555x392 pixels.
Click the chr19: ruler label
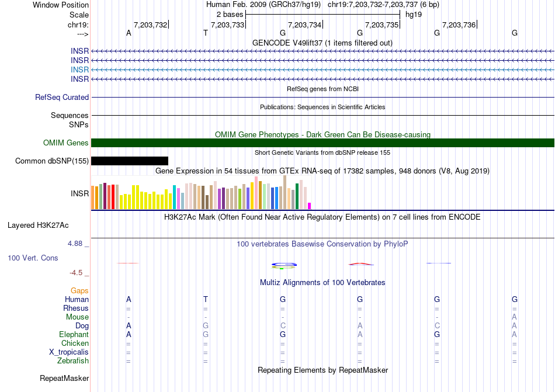point(78,25)
